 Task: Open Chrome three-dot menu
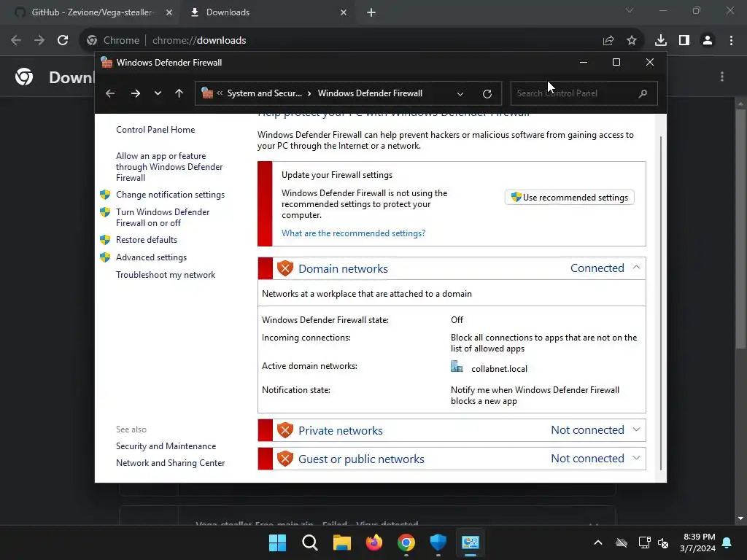coord(731,41)
